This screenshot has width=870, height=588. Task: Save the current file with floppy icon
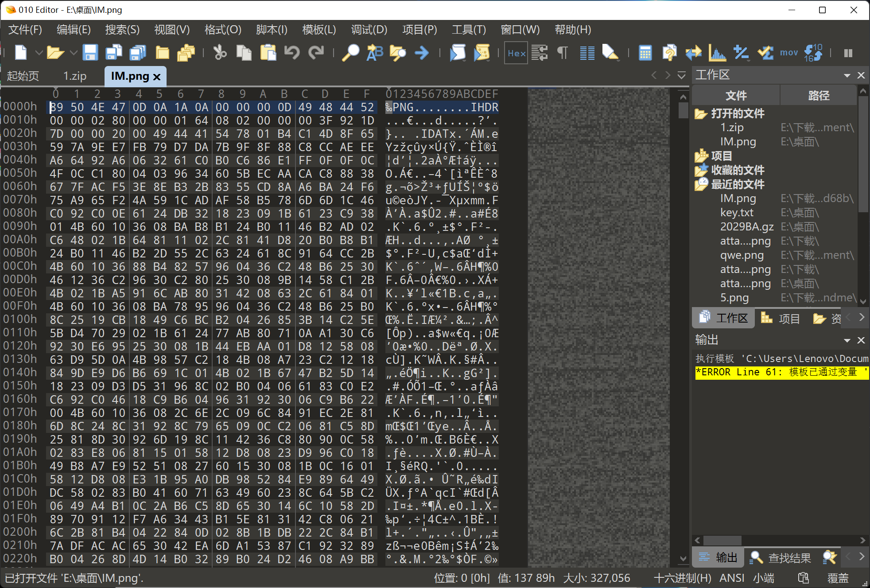(90, 53)
